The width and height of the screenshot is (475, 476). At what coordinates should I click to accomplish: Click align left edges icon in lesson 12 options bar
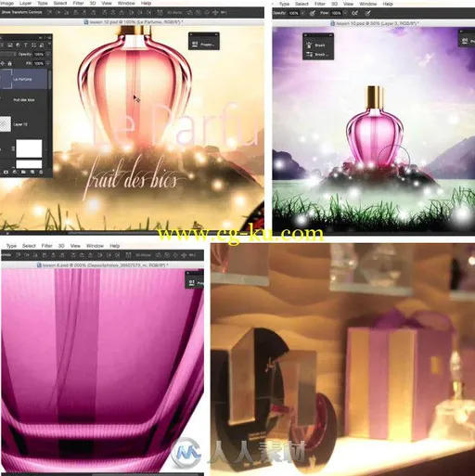click(75, 12)
